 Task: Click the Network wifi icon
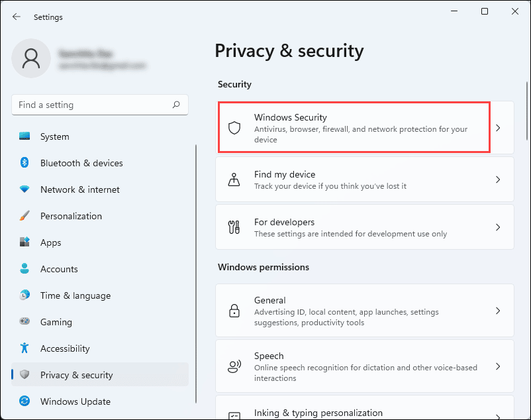pyautogui.click(x=24, y=189)
